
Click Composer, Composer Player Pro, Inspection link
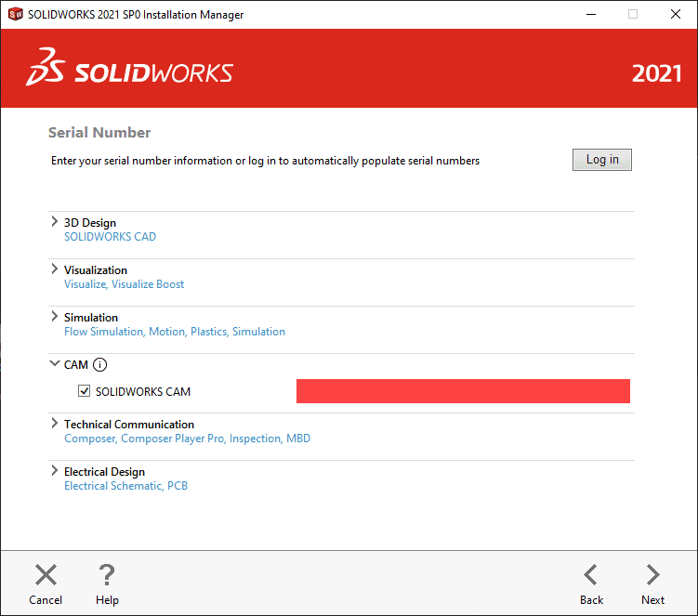click(187, 439)
